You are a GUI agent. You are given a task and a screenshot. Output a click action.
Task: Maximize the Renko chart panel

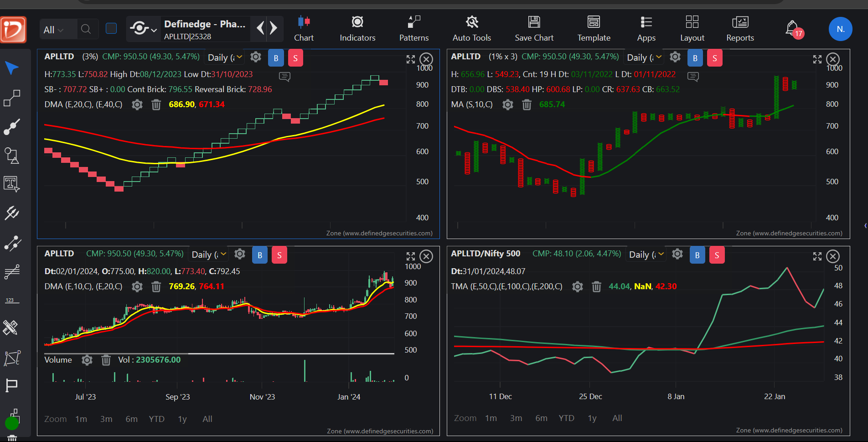(x=411, y=59)
